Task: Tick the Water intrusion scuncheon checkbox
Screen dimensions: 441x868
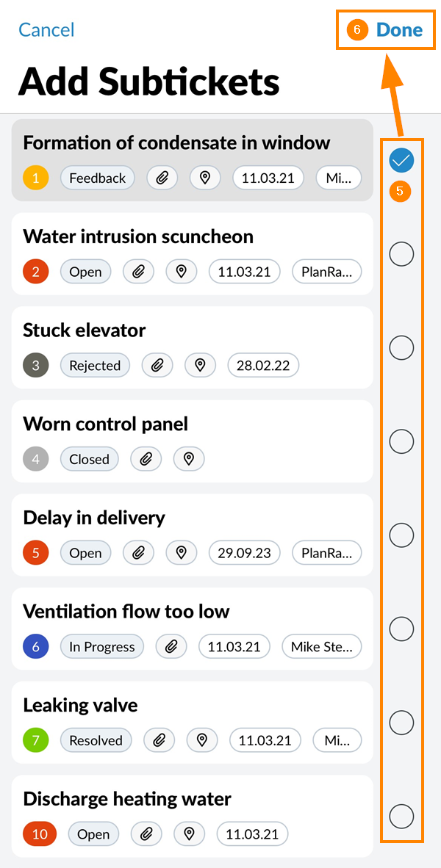Action: 401,254
